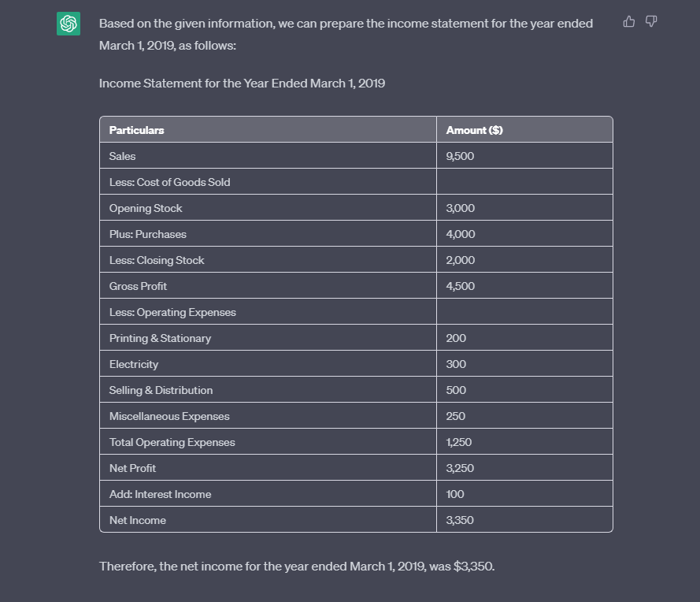Select the Net Income amount 3,350
700x602 pixels.
460,520
